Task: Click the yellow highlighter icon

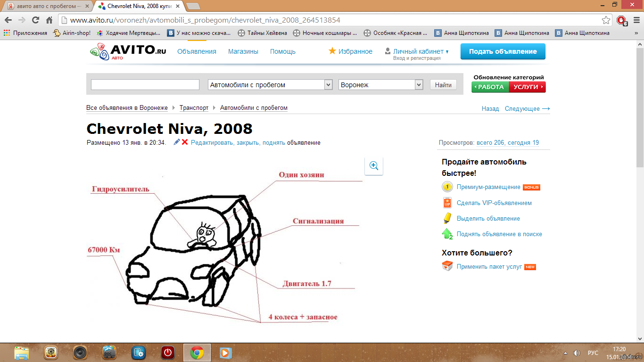Action: click(x=447, y=218)
